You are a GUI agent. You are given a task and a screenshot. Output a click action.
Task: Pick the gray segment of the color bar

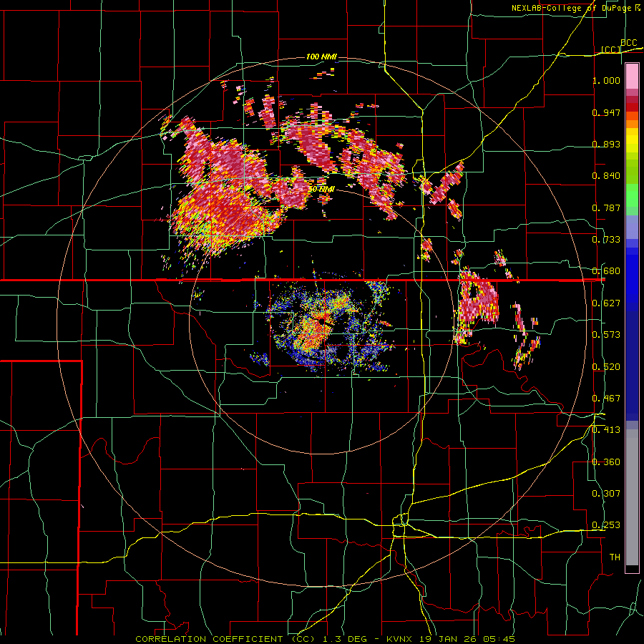[x=632, y=497]
